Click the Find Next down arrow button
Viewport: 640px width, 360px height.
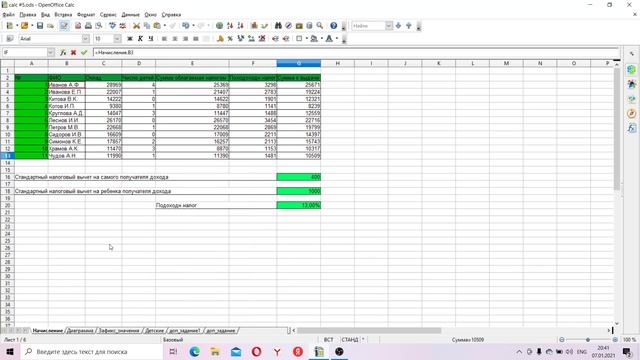pyautogui.click(x=398, y=26)
